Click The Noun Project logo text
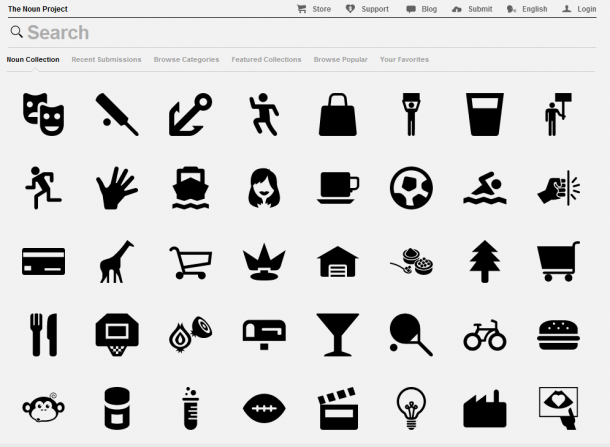This screenshot has height=447, width=610. pos(38,9)
